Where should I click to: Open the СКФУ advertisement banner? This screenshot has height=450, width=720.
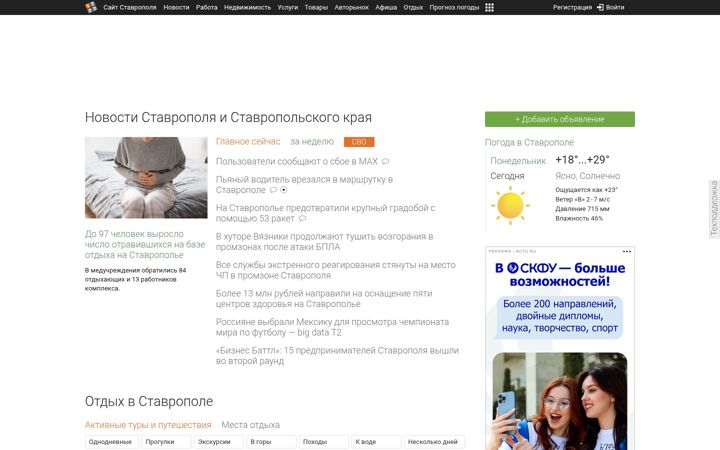click(560, 348)
